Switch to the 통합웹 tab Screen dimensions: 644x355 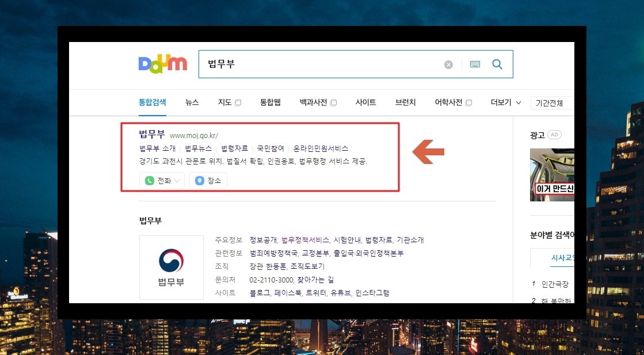[x=270, y=102]
